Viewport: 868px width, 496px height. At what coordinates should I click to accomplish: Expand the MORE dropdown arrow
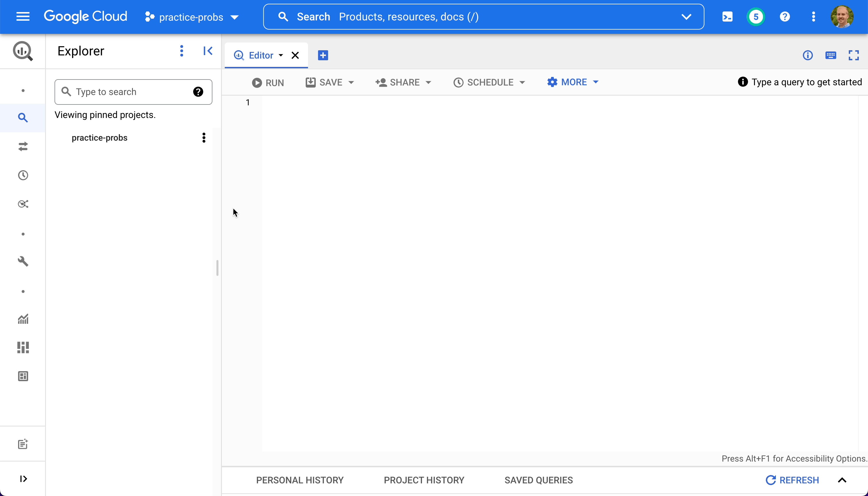596,82
